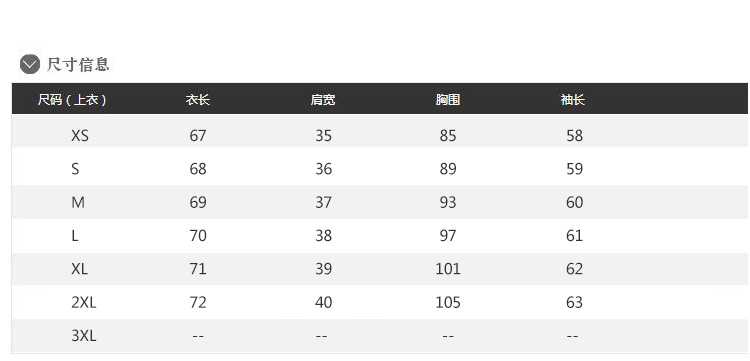Click the 衣长 value 67 for XS
Image resolution: width=750 pixels, height=361 pixels.
coord(198,136)
